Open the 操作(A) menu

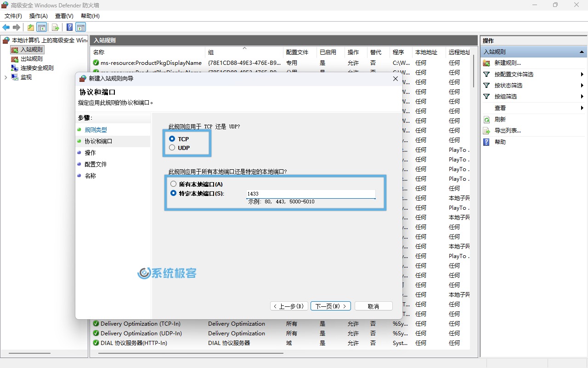39,16
